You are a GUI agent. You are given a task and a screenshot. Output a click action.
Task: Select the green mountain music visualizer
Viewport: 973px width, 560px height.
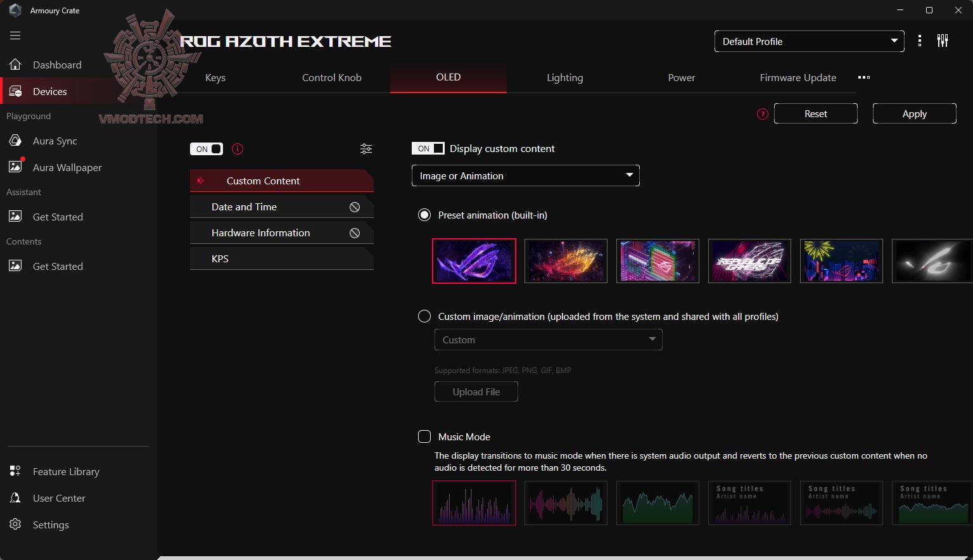pos(658,503)
